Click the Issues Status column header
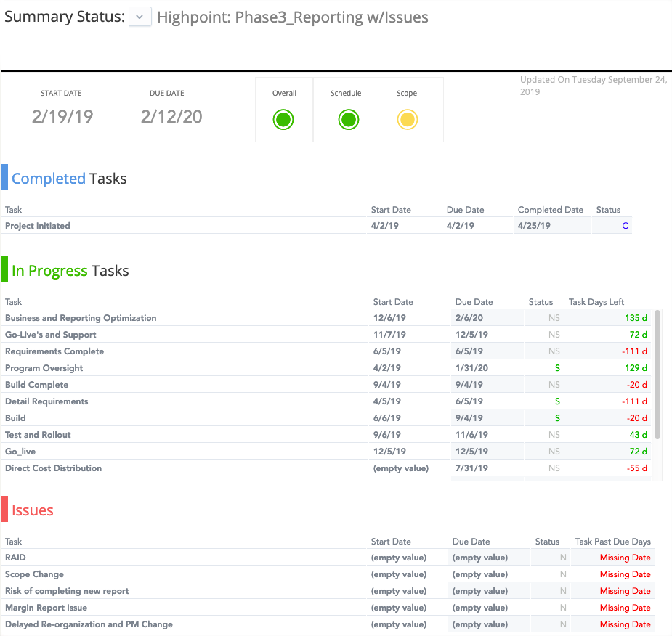672x636 pixels. tap(547, 541)
